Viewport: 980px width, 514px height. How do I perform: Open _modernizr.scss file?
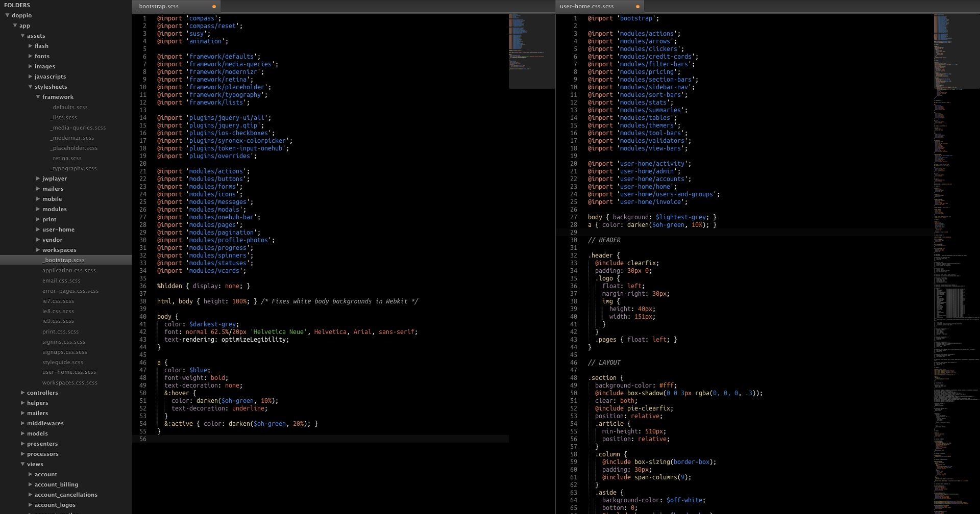tap(72, 138)
